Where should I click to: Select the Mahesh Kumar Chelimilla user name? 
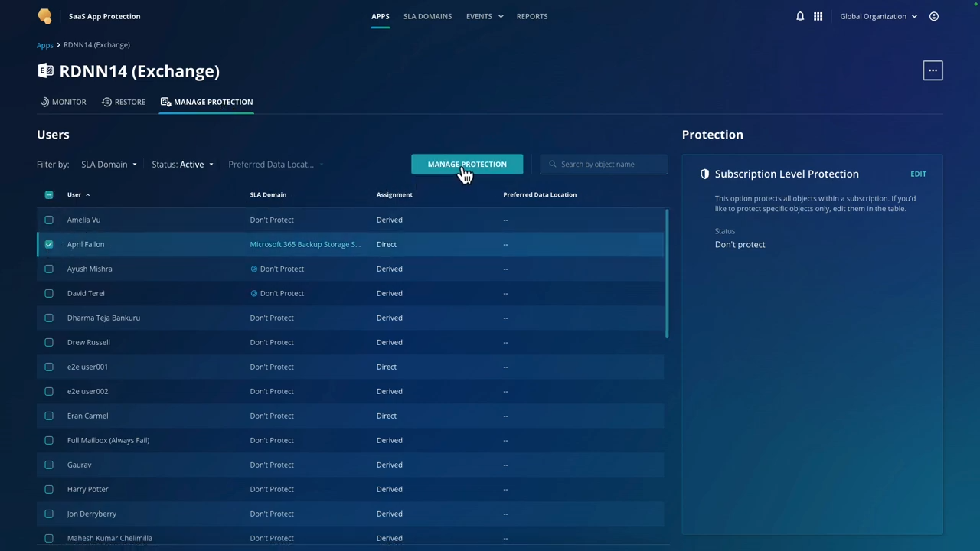[x=109, y=538]
